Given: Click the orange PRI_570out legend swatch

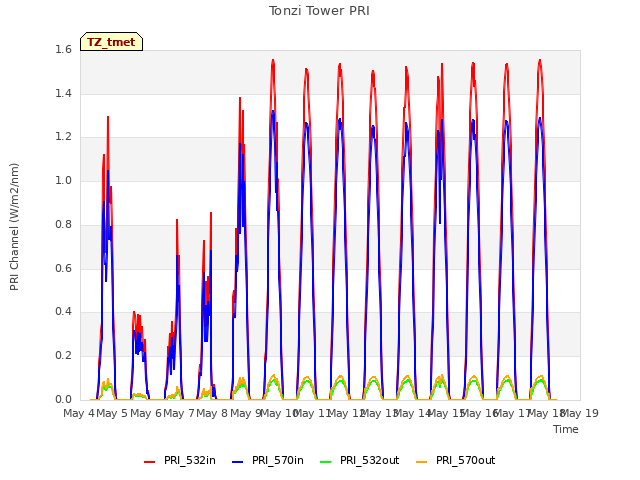Looking at the screenshot, I should (x=422, y=462).
